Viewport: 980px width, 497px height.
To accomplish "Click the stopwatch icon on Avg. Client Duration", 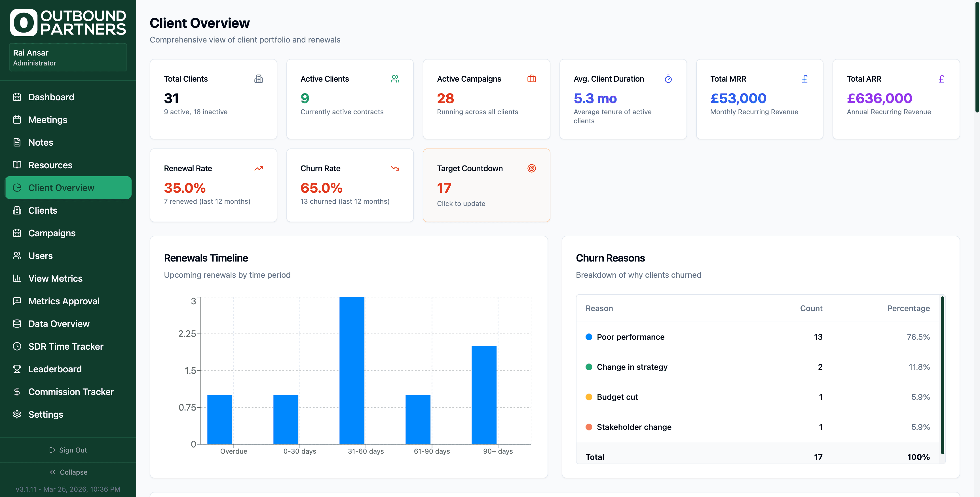I will click(x=668, y=79).
